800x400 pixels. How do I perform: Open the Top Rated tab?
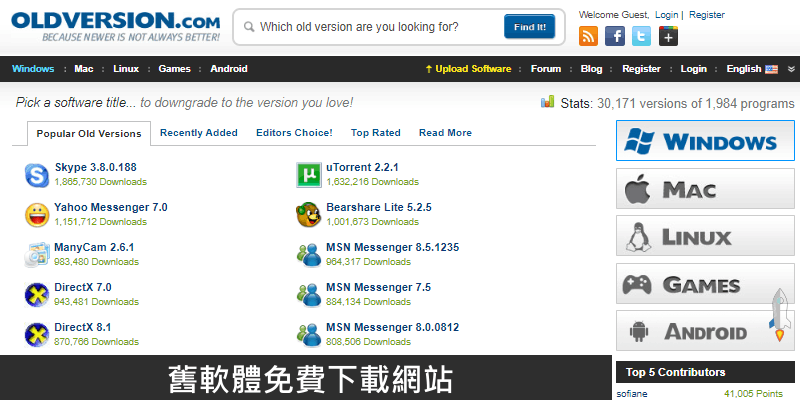(375, 133)
